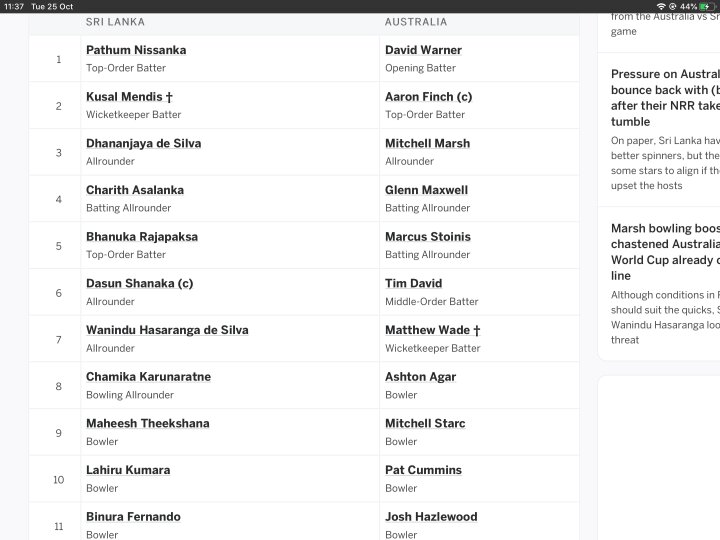Open Matthew Wade's player page

[432, 330]
